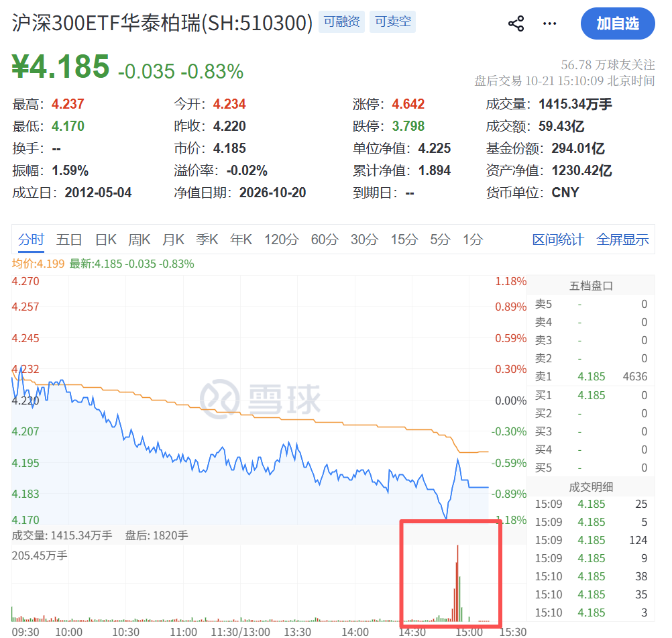The width and height of the screenshot is (672, 638).
Task: Click the 最高 value 4.237
Action: [68, 104]
